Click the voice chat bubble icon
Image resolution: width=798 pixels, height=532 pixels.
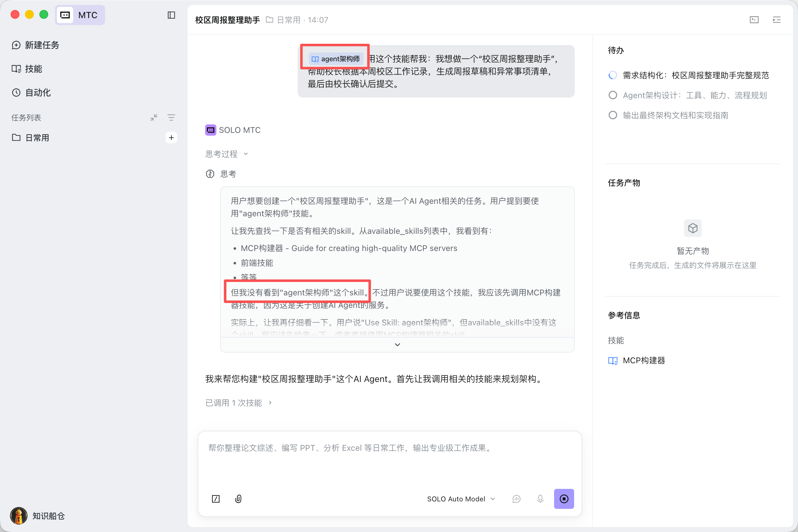[516, 499]
